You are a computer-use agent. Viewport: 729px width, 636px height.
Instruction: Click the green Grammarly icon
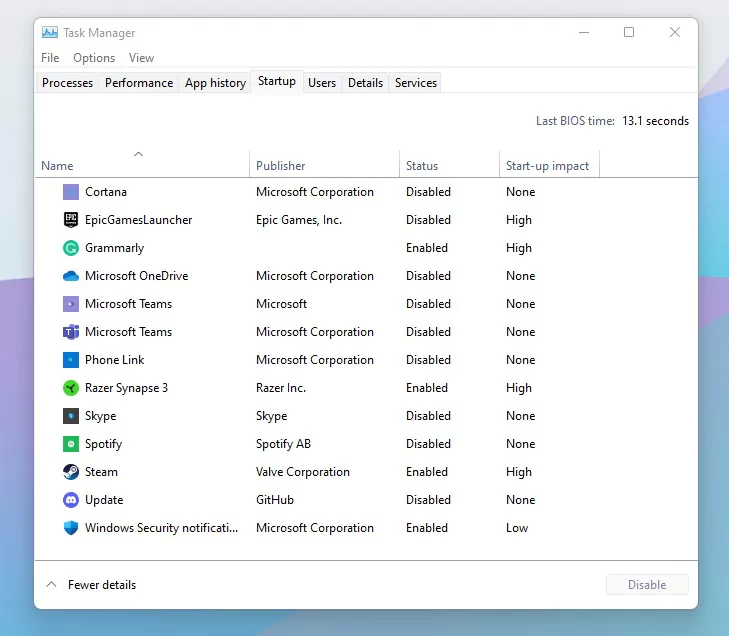71,248
